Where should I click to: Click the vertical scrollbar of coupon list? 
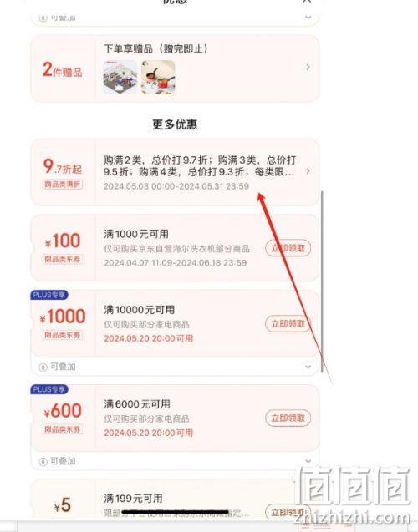point(322,281)
